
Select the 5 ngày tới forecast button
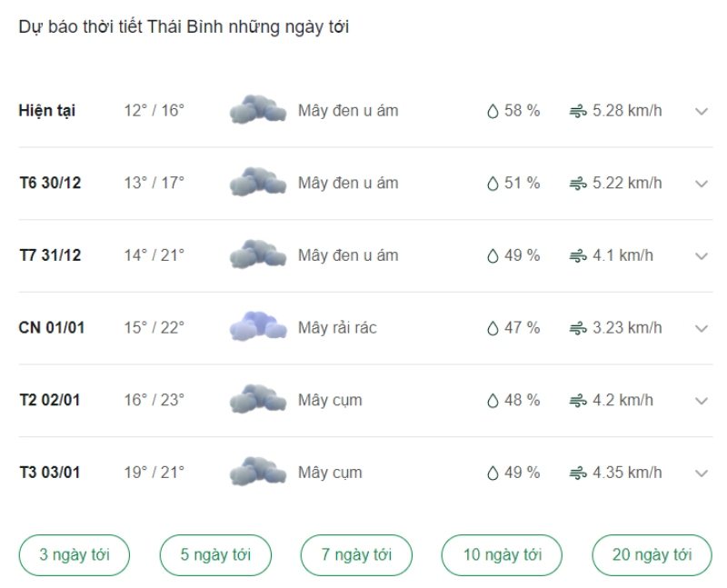[215, 554]
